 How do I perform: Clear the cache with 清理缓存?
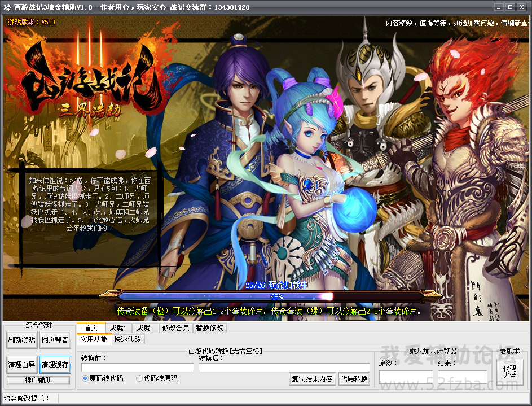pos(55,365)
